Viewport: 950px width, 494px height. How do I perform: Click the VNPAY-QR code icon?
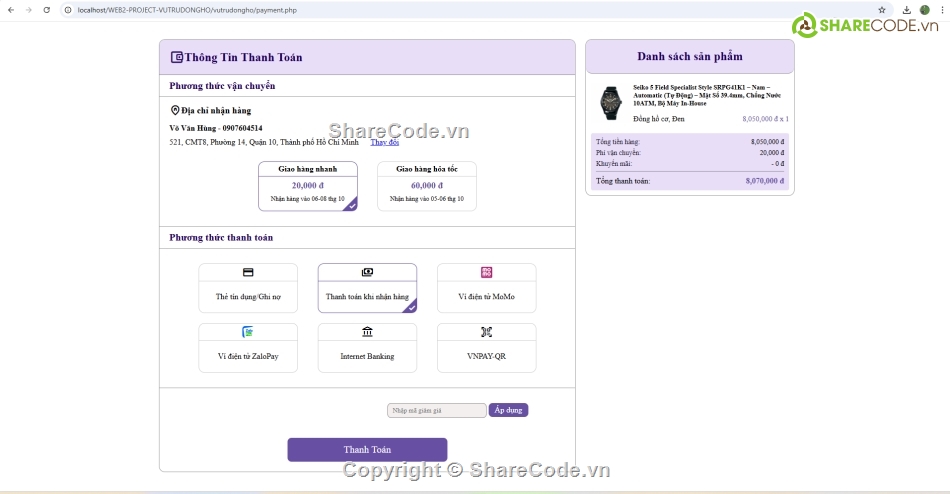tap(486, 332)
